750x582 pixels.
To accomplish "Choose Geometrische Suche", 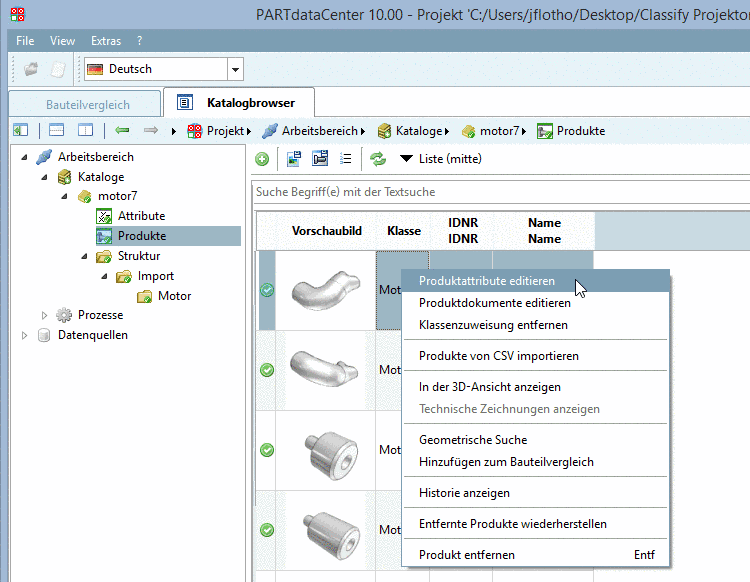I will coord(536,439).
